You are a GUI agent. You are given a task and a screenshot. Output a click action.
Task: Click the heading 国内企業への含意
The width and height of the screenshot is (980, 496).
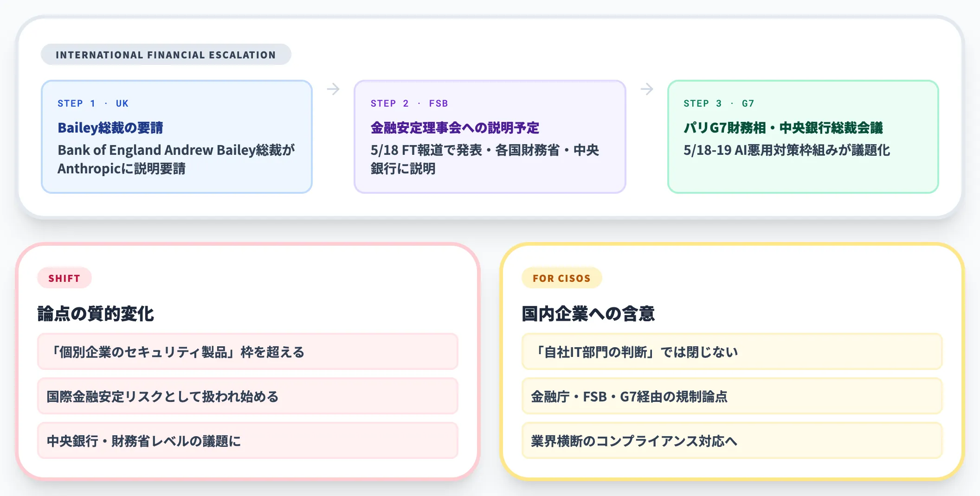pos(588,314)
